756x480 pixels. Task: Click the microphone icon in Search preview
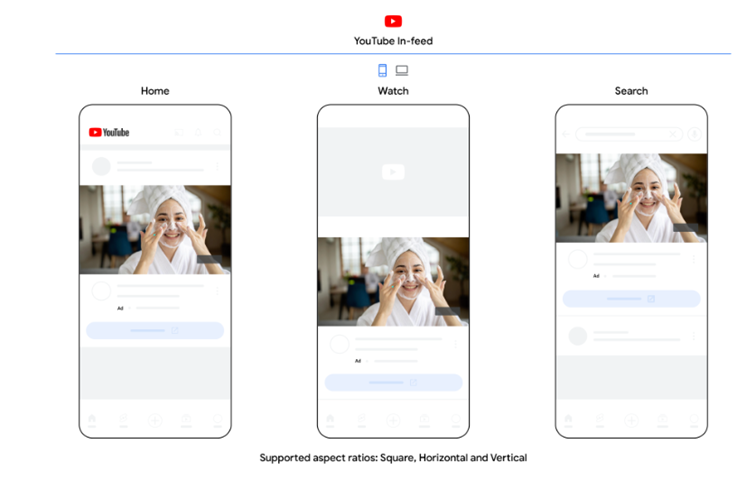695,133
